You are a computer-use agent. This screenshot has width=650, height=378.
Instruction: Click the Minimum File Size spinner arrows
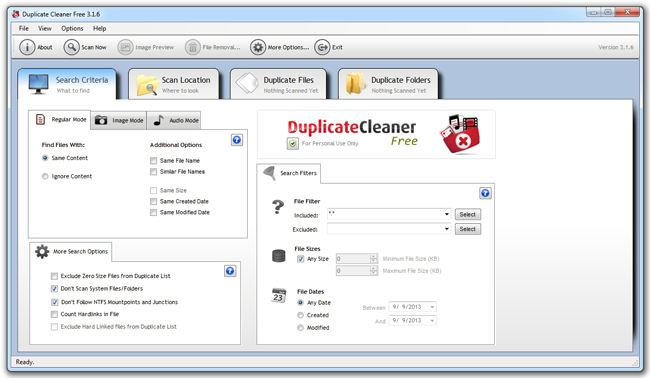coord(374,259)
